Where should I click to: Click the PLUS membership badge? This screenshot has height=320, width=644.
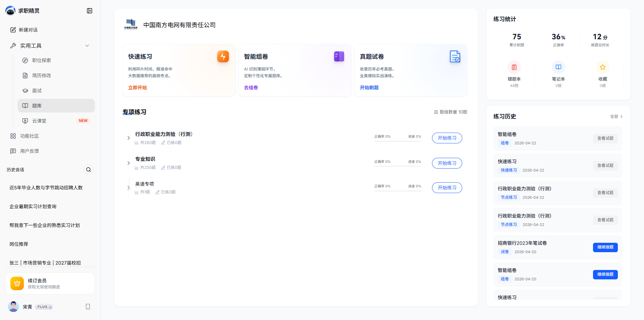(x=44, y=307)
